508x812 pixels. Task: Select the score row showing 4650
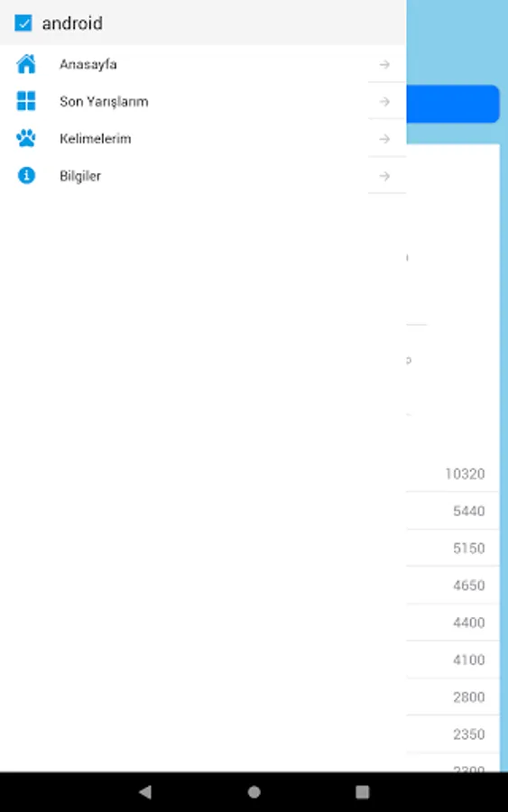tap(453, 586)
